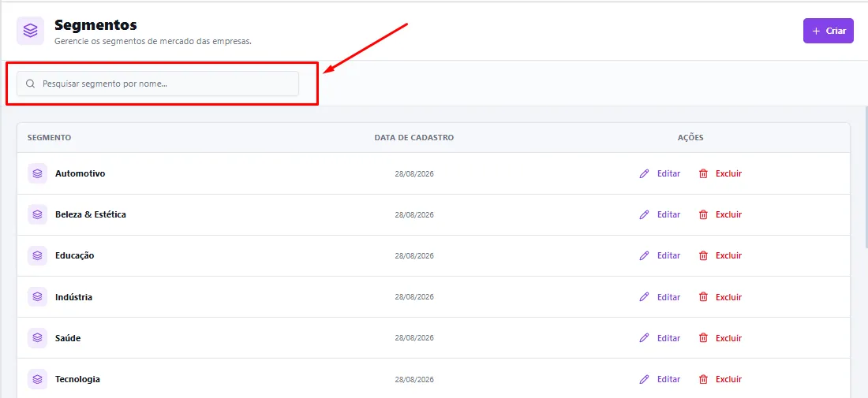
Task: Click Editar text for Automotivo
Action: pos(668,173)
